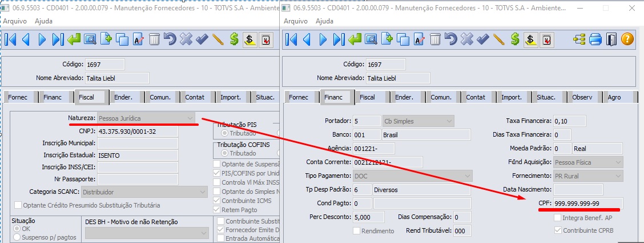Open search magnifier in left window toolbar
The image size is (644, 243).
[x=90, y=39]
